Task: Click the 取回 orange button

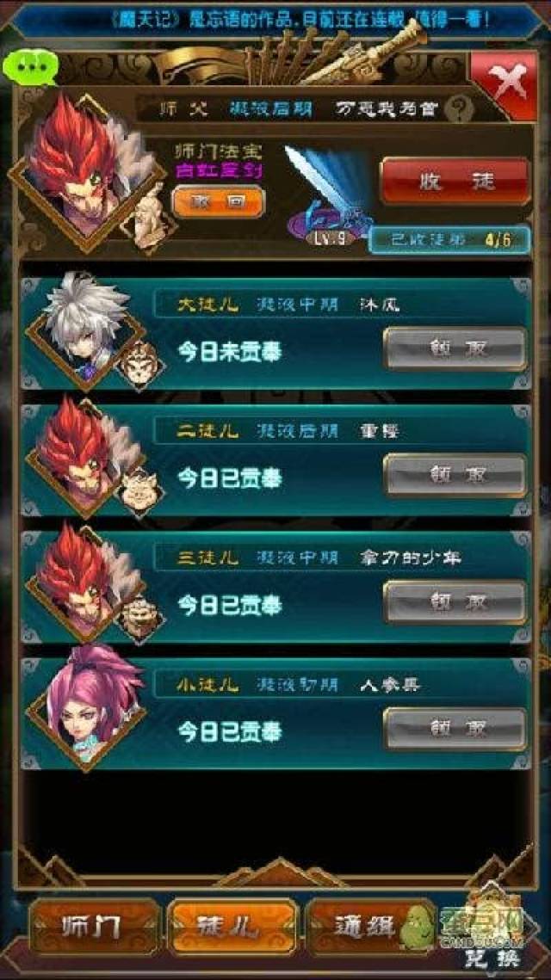Action: pos(219,201)
